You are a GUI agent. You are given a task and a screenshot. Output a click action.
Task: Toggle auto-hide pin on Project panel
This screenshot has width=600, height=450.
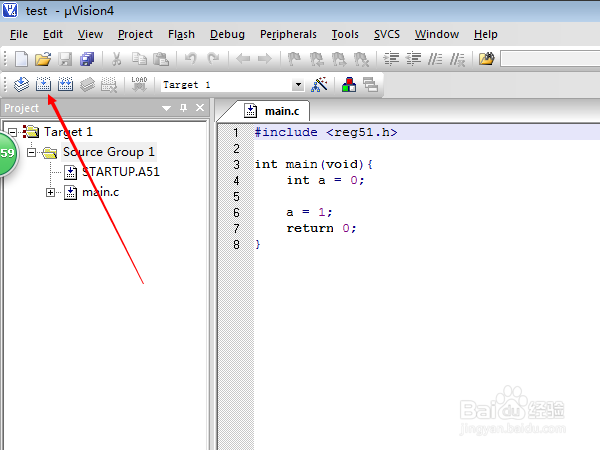click(183, 108)
